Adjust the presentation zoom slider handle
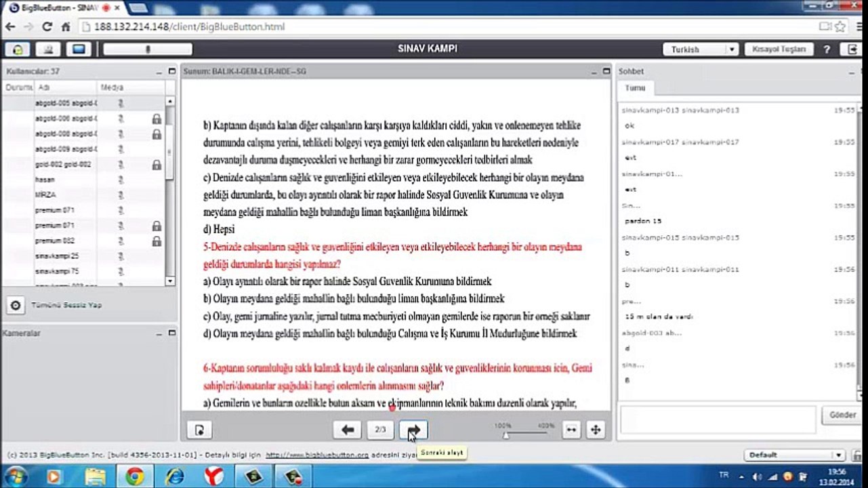The image size is (868, 488). tap(505, 434)
